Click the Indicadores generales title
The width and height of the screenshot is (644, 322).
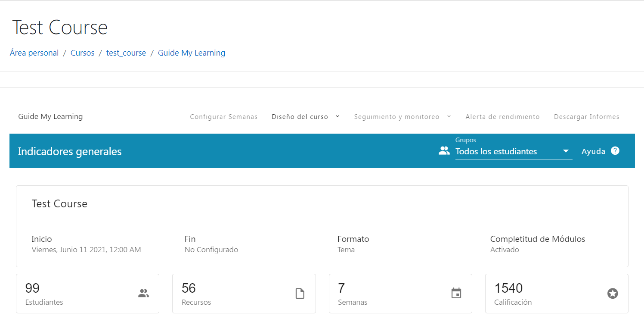70,152
